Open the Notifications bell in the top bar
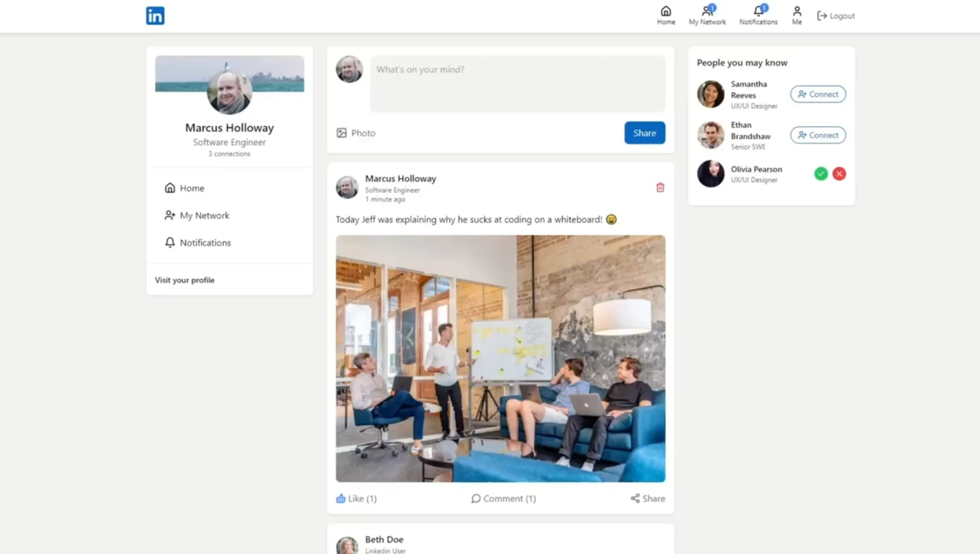980x554 pixels. pyautogui.click(x=758, y=15)
